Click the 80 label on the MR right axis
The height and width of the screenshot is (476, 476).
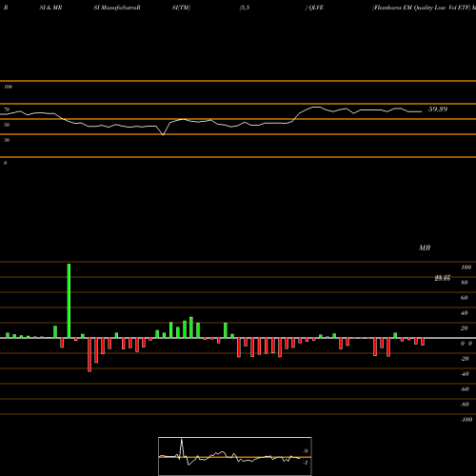465,283
